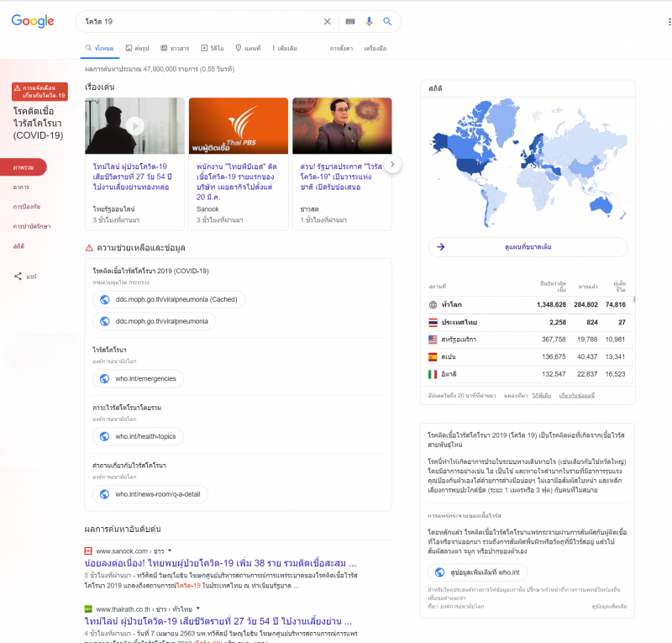Click the voice search microphone icon
The image size is (672, 643).
[369, 21]
